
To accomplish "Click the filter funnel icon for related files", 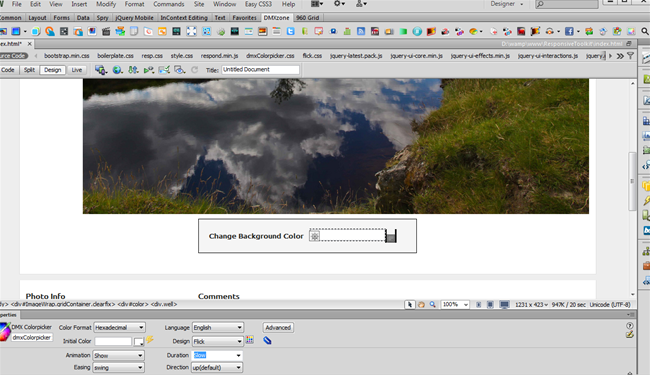I will coord(631,56).
